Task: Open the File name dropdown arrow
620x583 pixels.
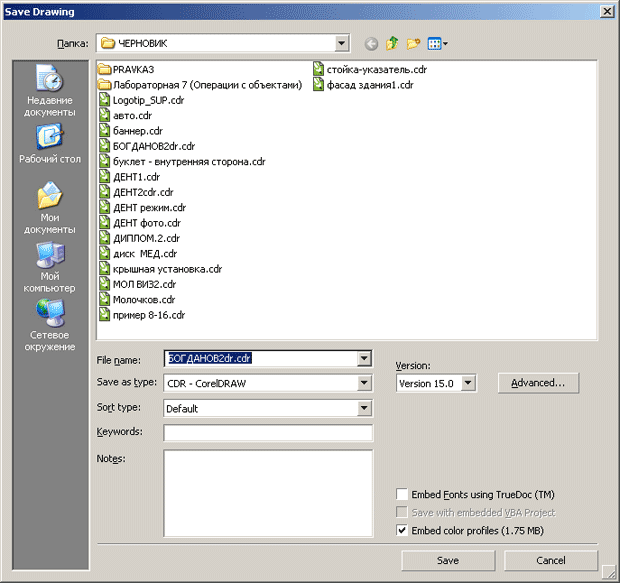Action: pyautogui.click(x=364, y=358)
